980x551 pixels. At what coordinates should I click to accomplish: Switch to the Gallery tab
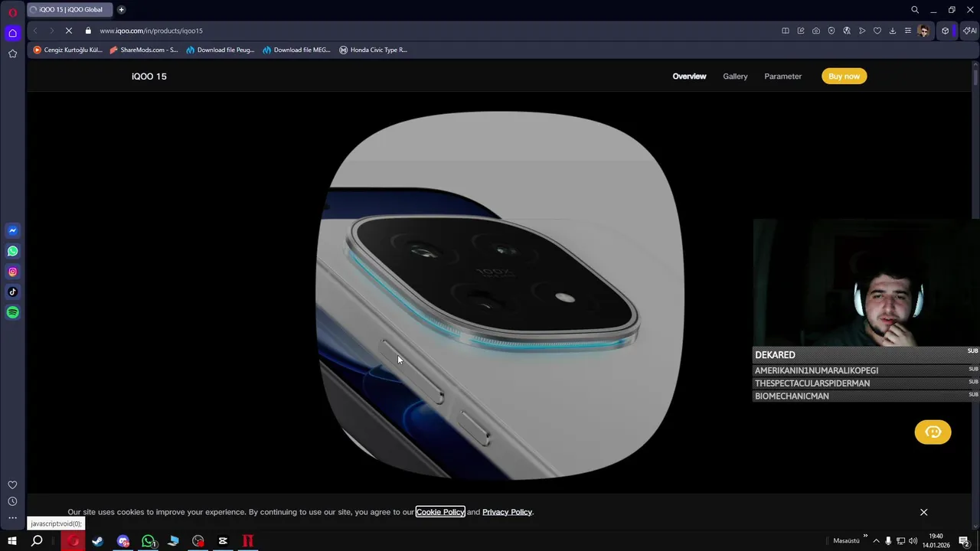(735, 77)
